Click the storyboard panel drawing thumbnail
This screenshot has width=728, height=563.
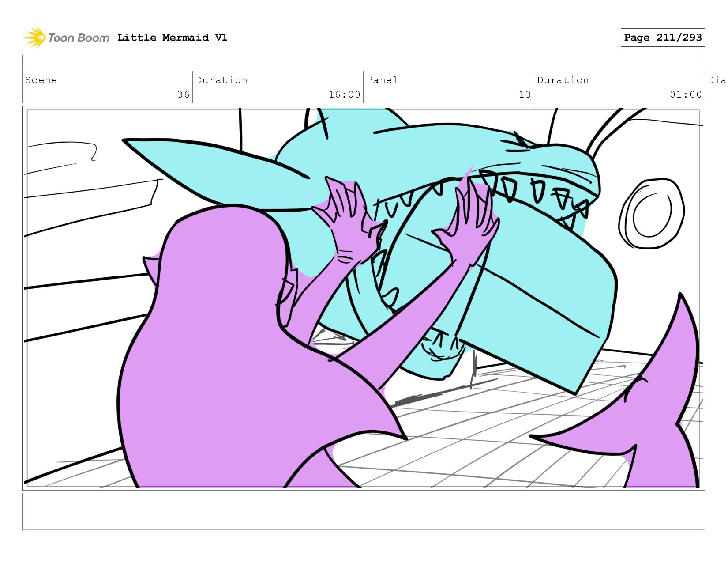pyautogui.click(x=364, y=298)
